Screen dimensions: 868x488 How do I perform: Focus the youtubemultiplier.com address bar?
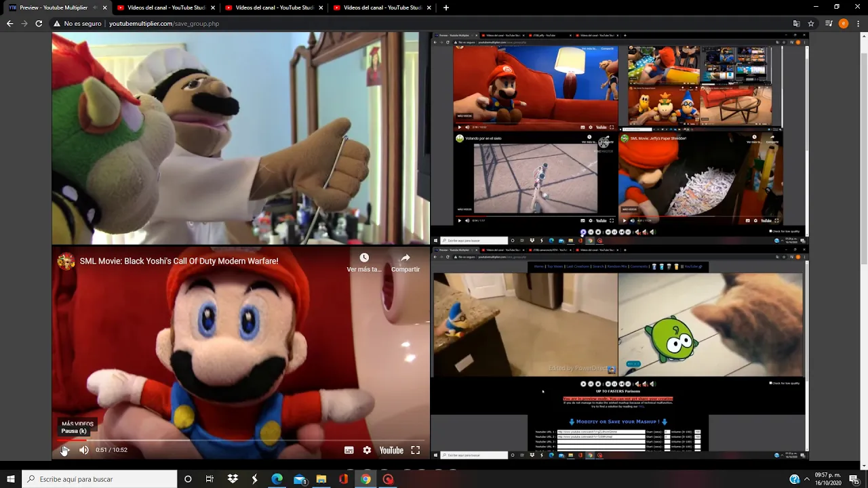pos(434,24)
